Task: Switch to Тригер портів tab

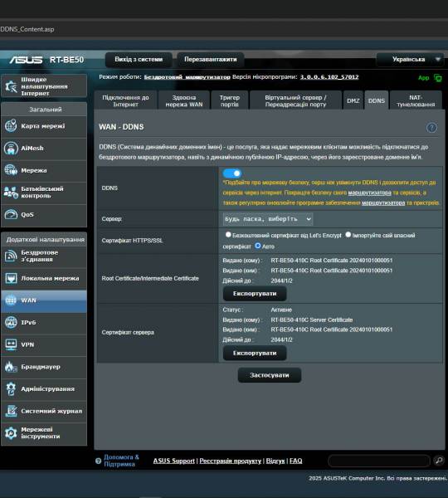Action: pos(230,100)
